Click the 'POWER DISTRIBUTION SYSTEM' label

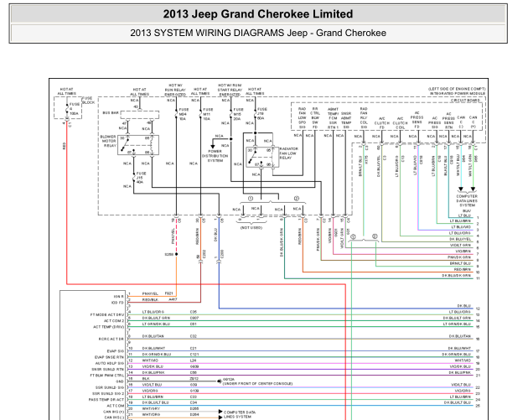pos(215,156)
